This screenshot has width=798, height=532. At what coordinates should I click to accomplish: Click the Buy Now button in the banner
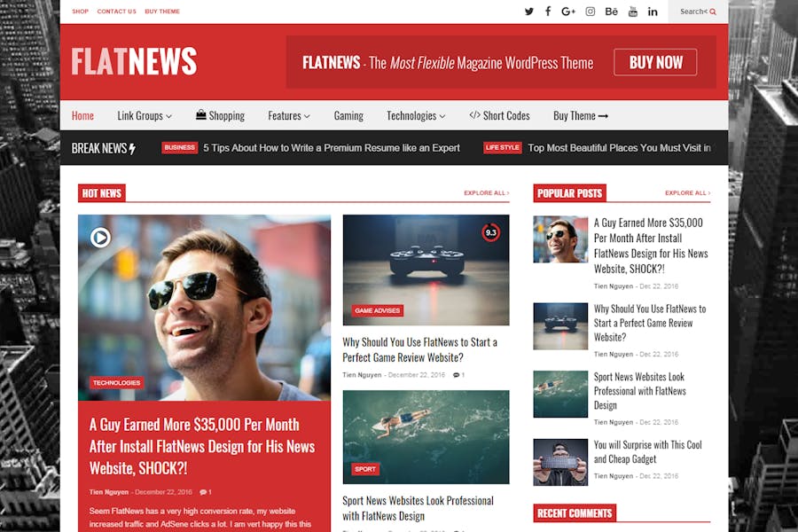click(x=655, y=62)
